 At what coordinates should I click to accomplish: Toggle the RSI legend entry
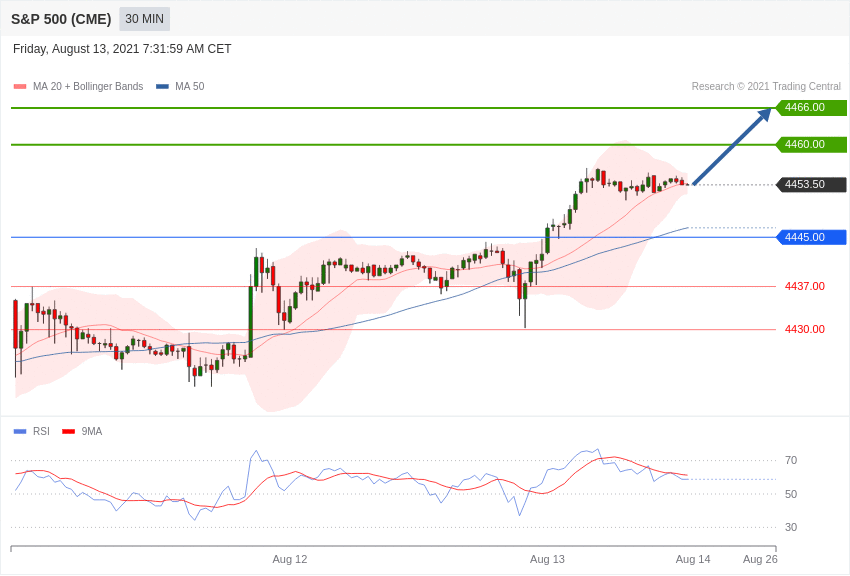pos(31,431)
